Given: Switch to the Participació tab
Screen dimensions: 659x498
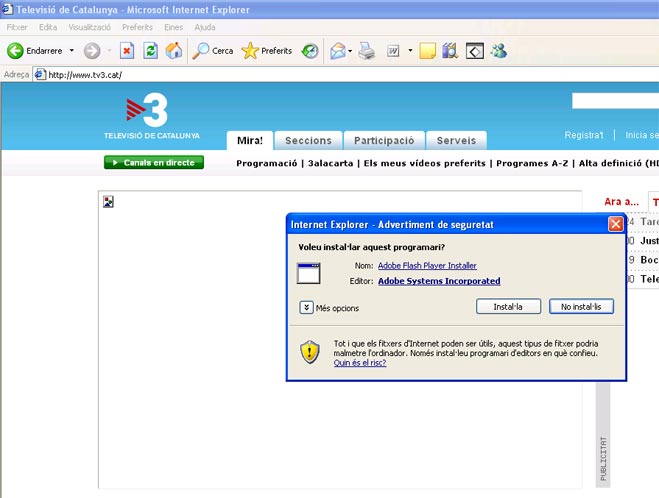Looking at the screenshot, I should click(384, 140).
